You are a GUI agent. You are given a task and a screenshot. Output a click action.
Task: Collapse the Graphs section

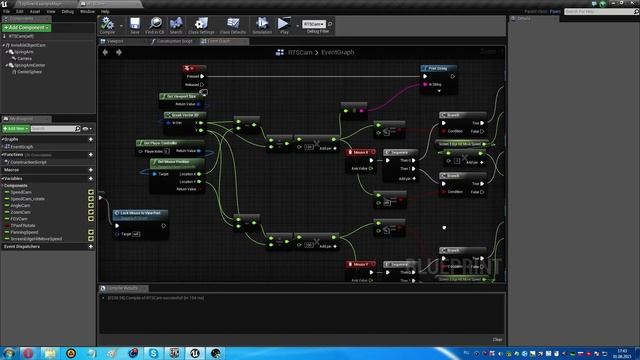pos(3,140)
